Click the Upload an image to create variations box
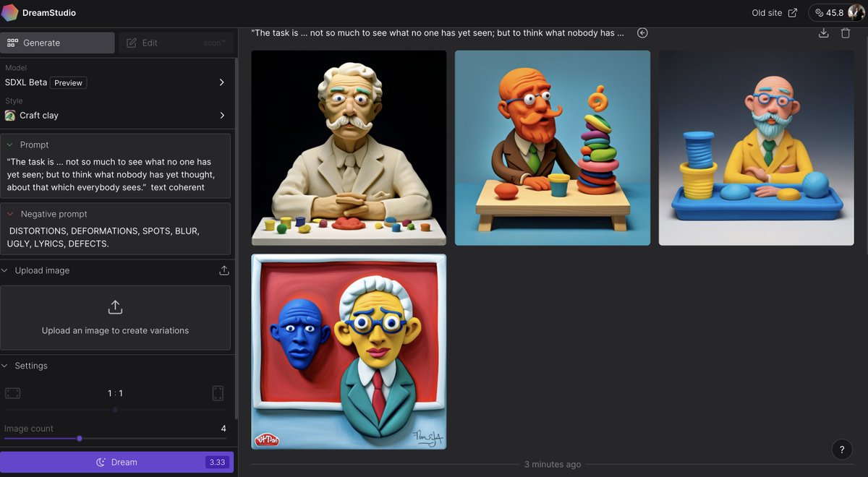This screenshot has height=477, width=868. tap(116, 318)
